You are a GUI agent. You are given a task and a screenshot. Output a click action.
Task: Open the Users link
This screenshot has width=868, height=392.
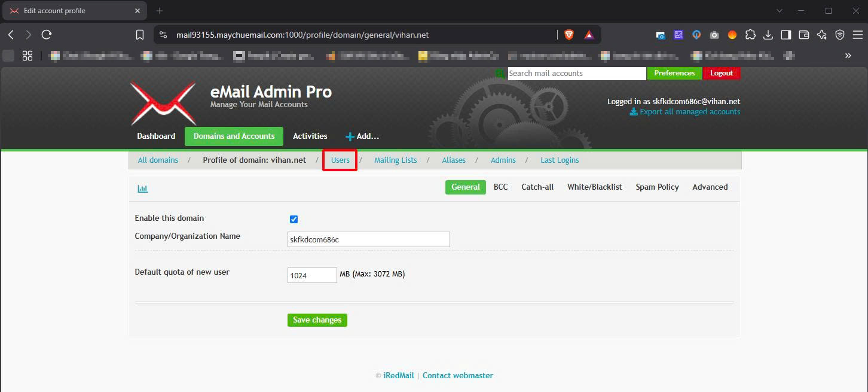click(340, 160)
